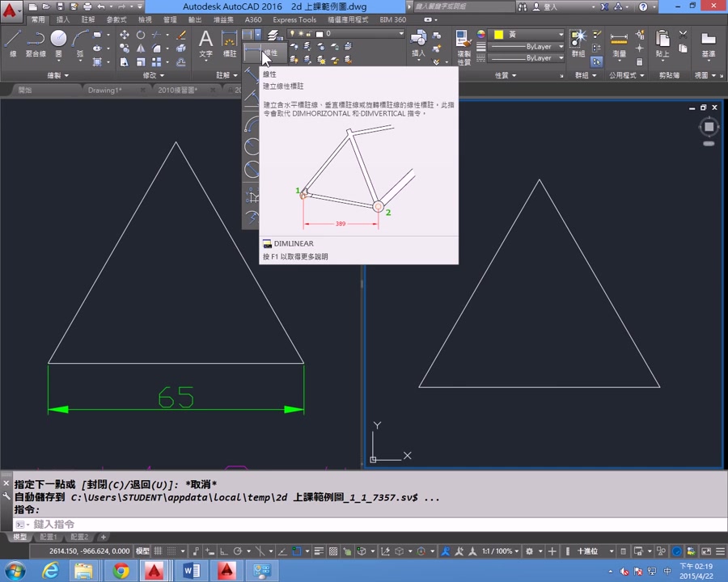728x582 pixels.
Task: Open Word from Windows taskbar
Action: 191,571
